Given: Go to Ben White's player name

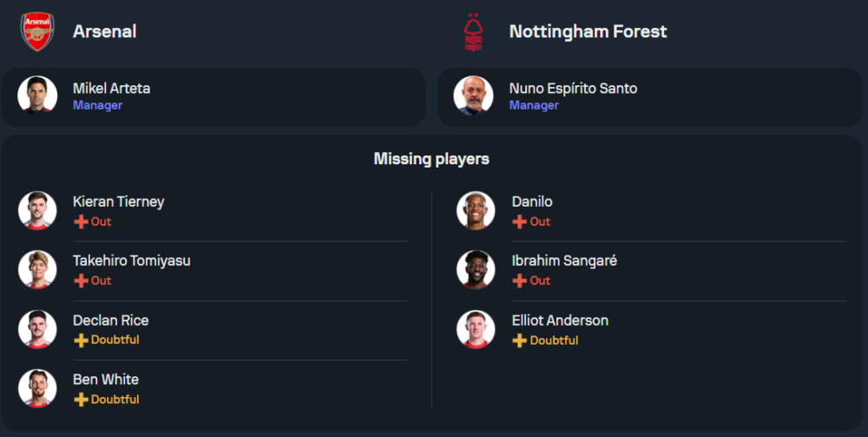Looking at the screenshot, I should (x=105, y=380).
